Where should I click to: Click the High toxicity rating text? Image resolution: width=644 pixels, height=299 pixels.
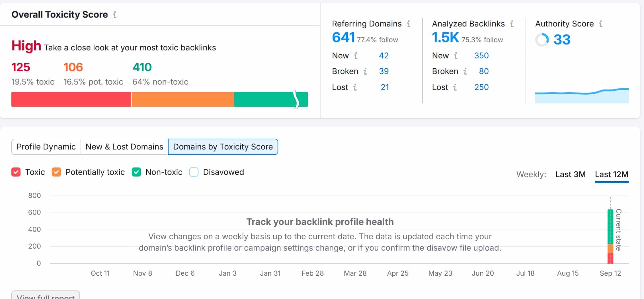click(x=26, y=46)
